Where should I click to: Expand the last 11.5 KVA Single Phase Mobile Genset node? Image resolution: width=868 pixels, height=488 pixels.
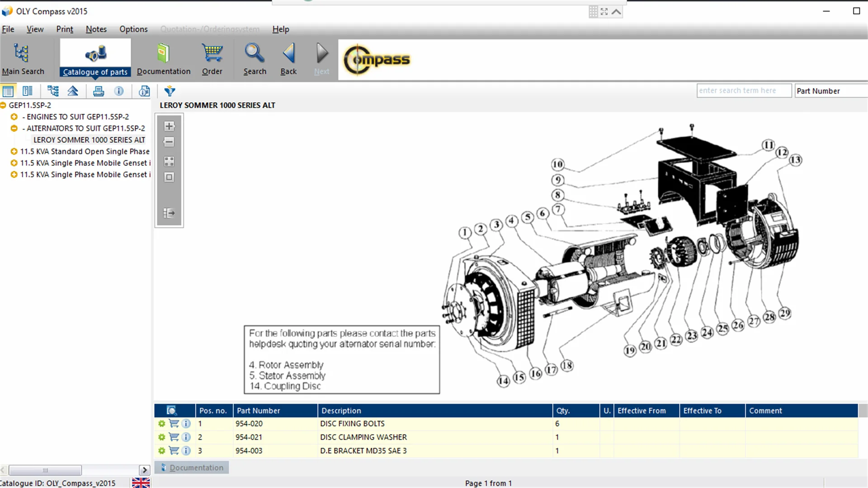[14, 174]
